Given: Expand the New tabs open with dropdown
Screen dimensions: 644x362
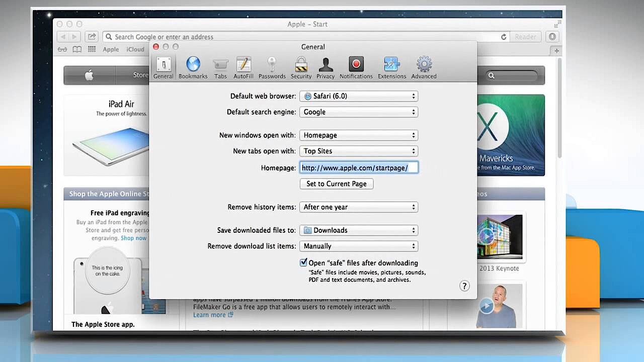Looking at the screenshot, I should pyautogui.click(x=359, y=151).
